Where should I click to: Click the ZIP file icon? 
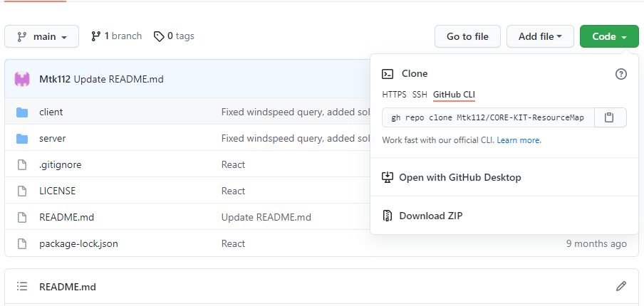(x=388, y=216)
